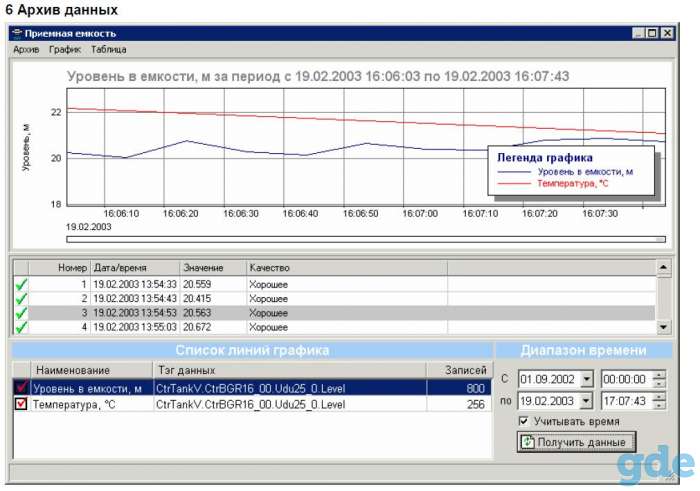Click the Дата/время column header
Image resolution: width=700 pixels, height=491 pixels.
coord(135,268)
